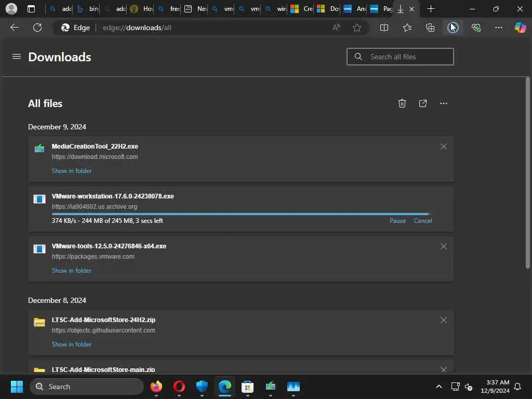
Task: Open Windows Security shield from taskbar
Action: [202, 387]
